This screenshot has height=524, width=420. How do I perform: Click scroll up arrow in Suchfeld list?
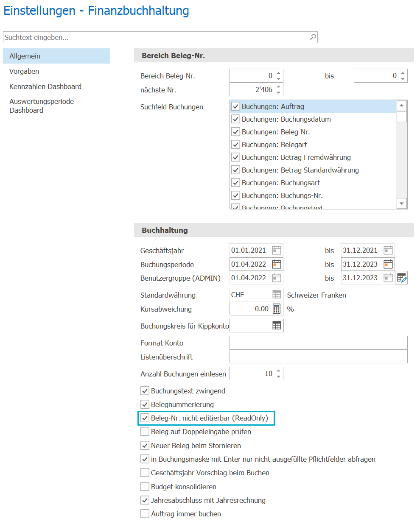[402, 106]
